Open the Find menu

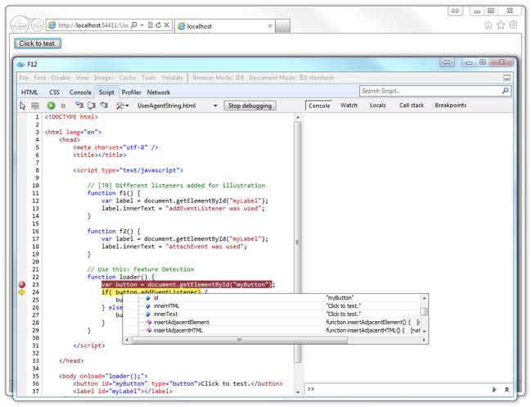[x=40, y=78]
